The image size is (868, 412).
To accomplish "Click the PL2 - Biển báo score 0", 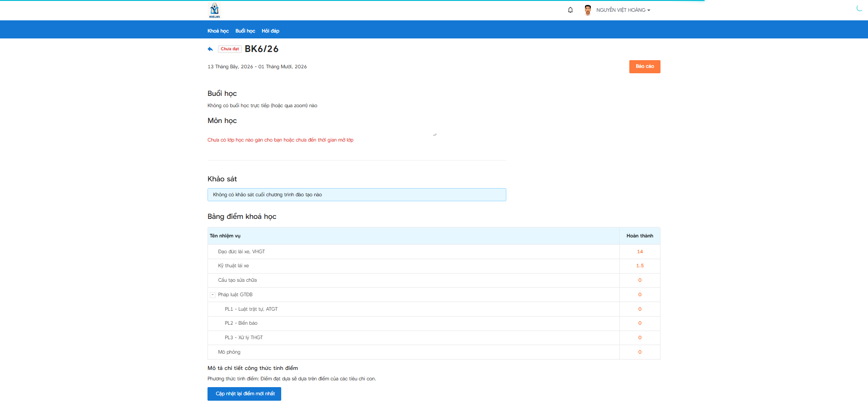I will 640,323.
